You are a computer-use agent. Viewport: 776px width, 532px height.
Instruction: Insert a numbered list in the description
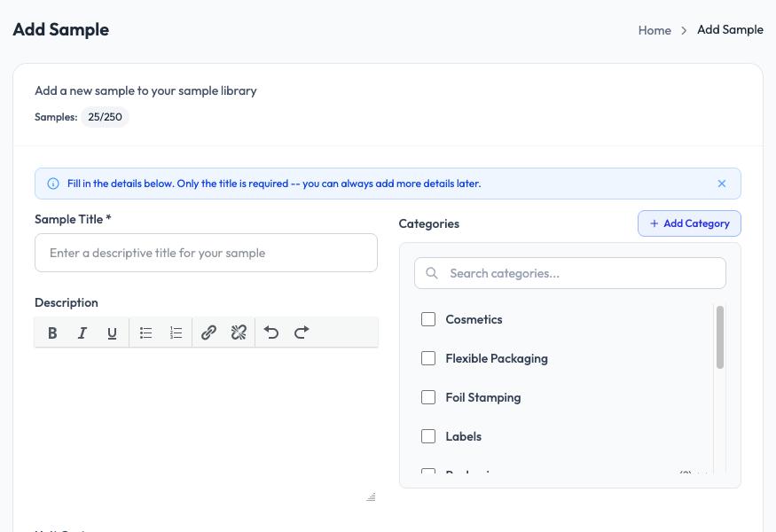tap(176, 332)
